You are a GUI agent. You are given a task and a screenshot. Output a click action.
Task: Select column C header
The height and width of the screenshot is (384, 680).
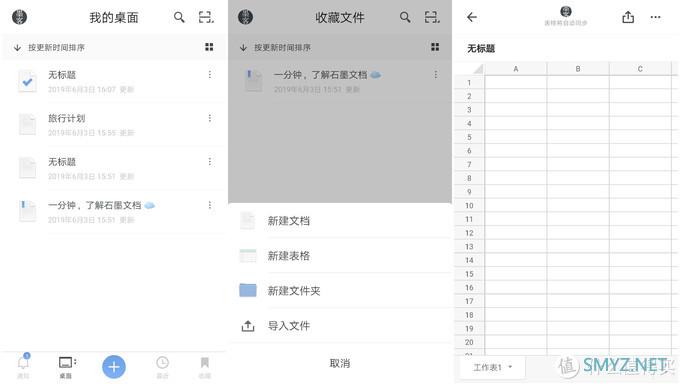pyautogui.click(x=640, y=69)
